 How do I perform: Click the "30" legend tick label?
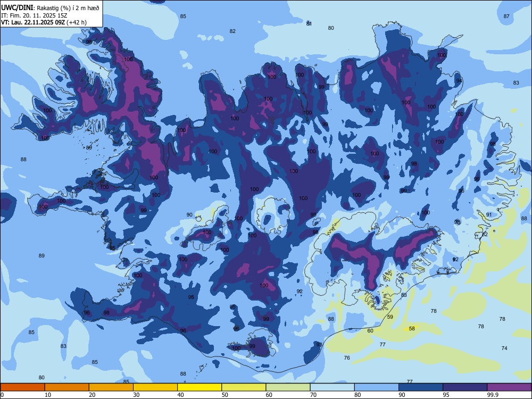point(136,395)
